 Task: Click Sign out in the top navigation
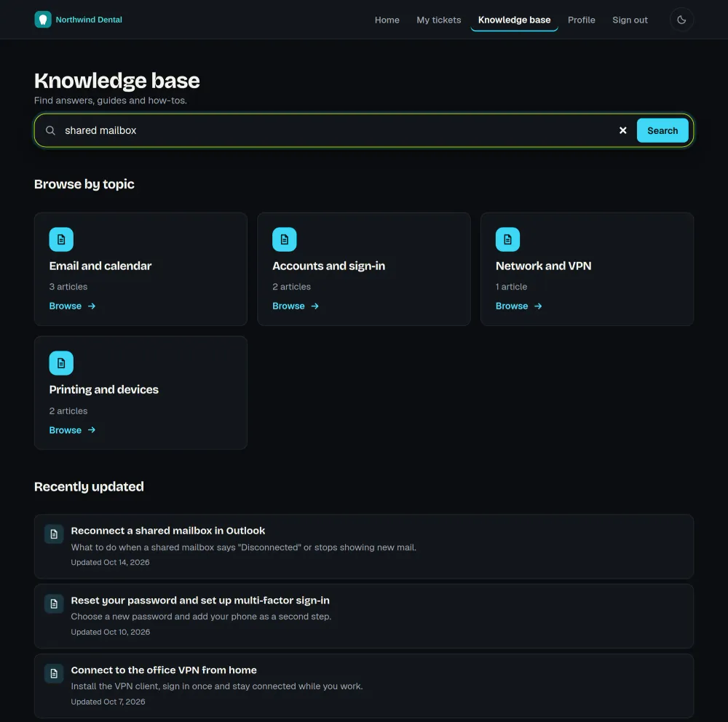coord(630,20)
